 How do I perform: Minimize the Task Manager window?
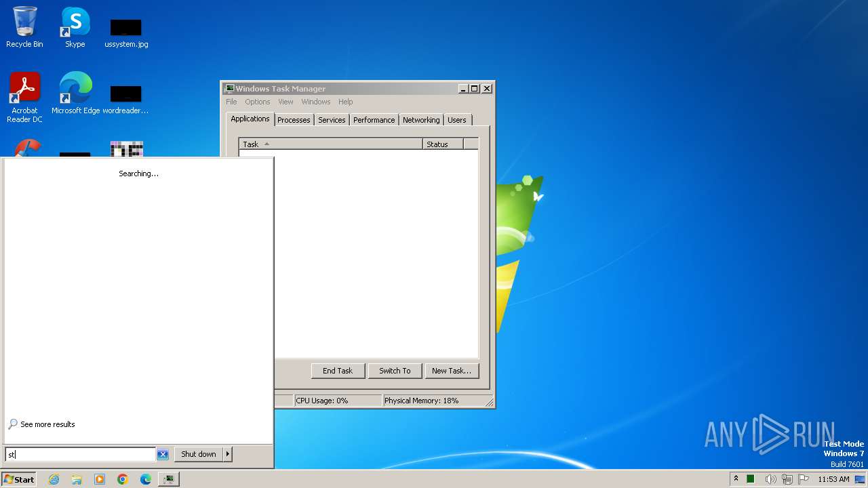point(463,89)
